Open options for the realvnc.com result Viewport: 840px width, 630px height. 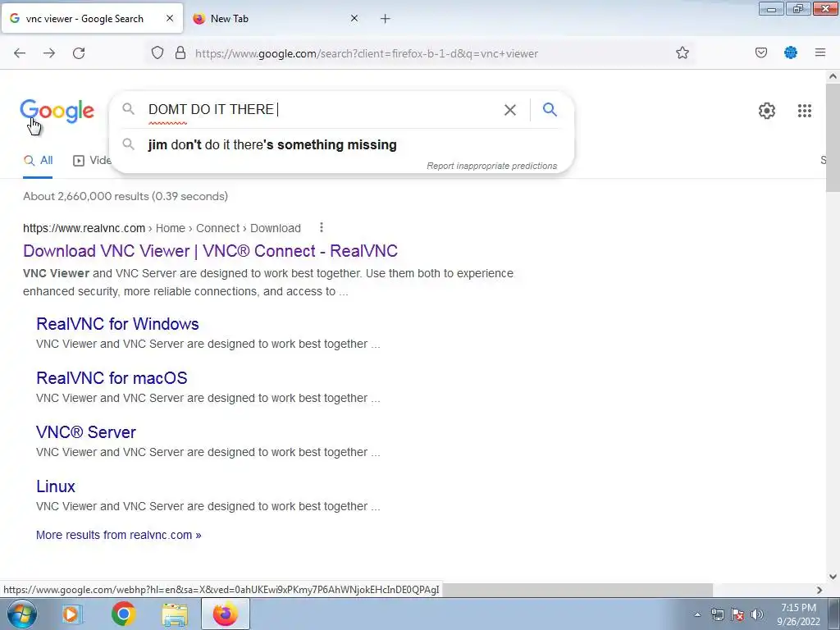click(322, 228)
